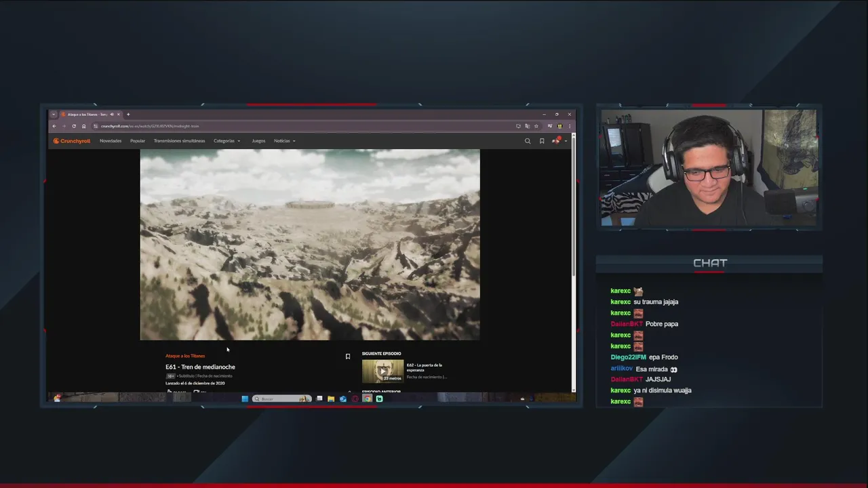868x488 pixels.
Task: Open the green app icon on taskbar
Action: pos(379,399)
